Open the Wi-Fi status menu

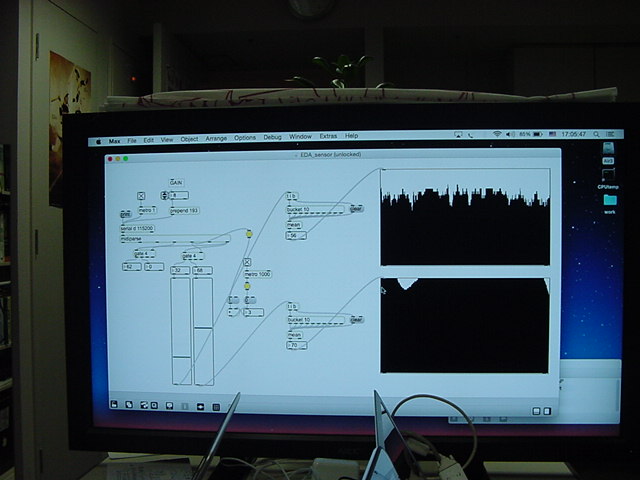(497, 134)
